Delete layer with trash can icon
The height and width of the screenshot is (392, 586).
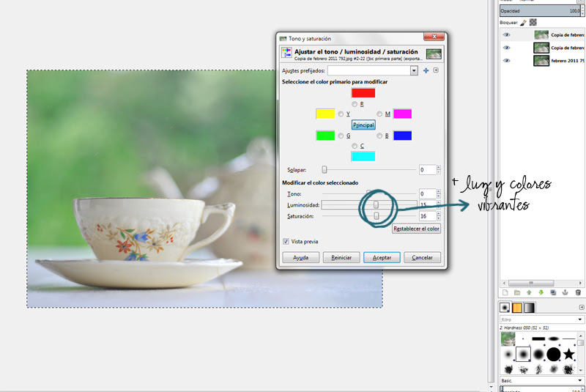tap(578, 292)
